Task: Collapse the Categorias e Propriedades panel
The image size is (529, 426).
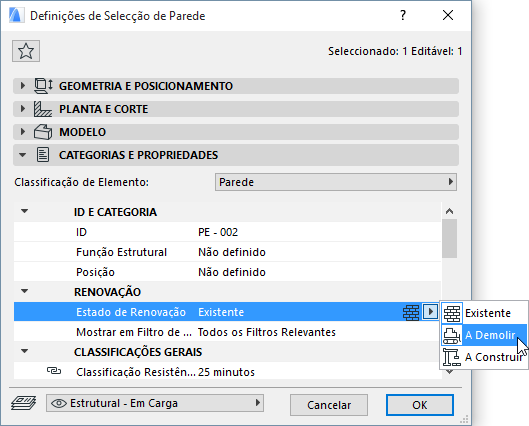Action: click(23, 155)
